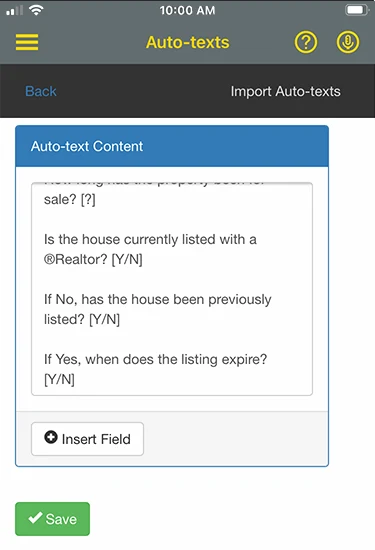Save the auto-text content

(52, 519)
